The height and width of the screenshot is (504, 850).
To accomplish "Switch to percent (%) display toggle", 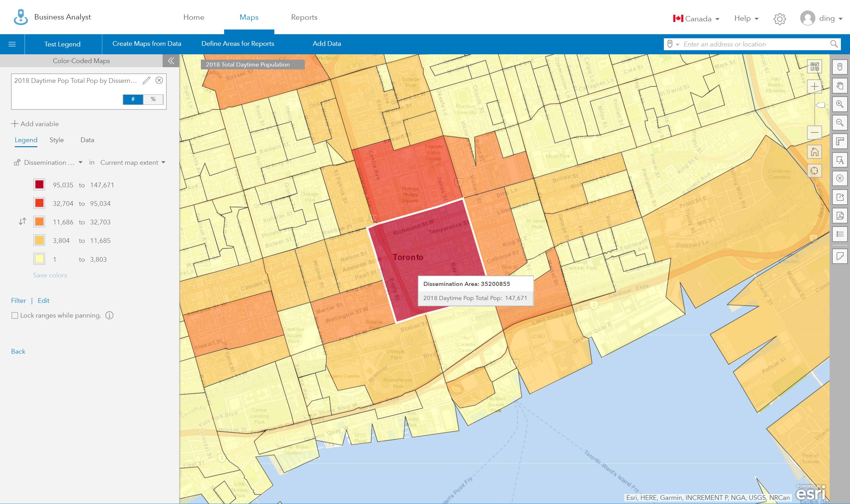I will pyautogui.click(x=153, y=99).
